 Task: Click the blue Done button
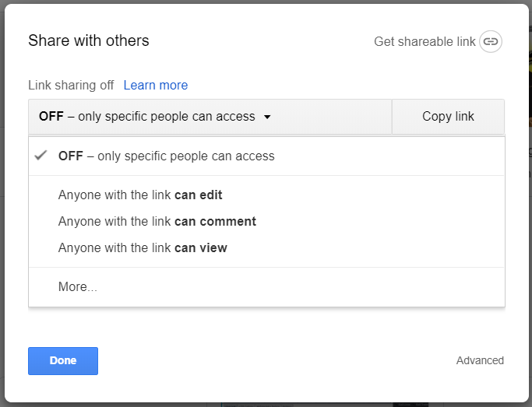click(x=63, y=361)
